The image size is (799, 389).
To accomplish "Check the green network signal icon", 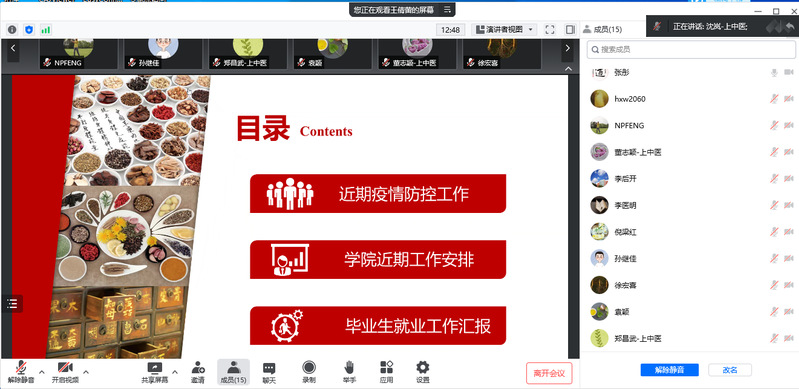I will tap(46, 30).
